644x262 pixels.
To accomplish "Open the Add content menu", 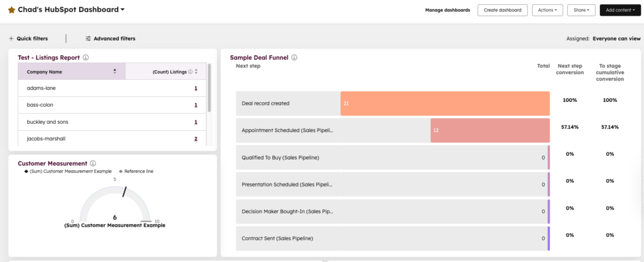I will coord(619,10).
